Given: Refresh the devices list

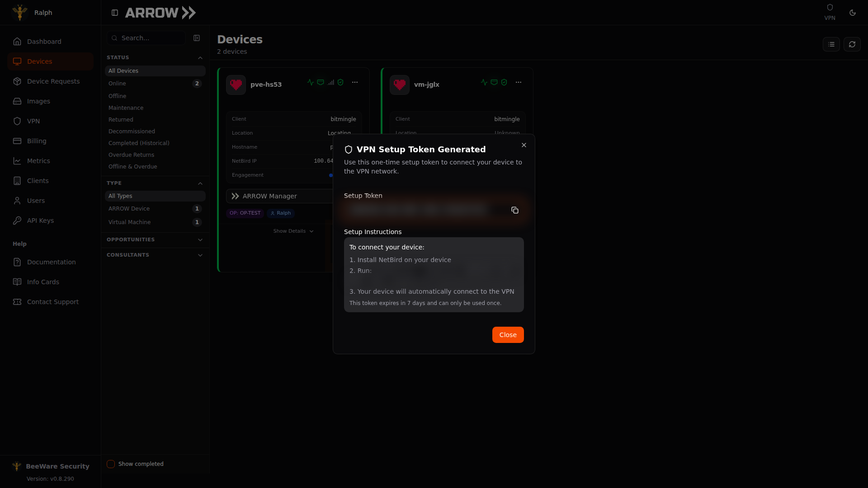Looking at the screenshot, I should [852, 44].
